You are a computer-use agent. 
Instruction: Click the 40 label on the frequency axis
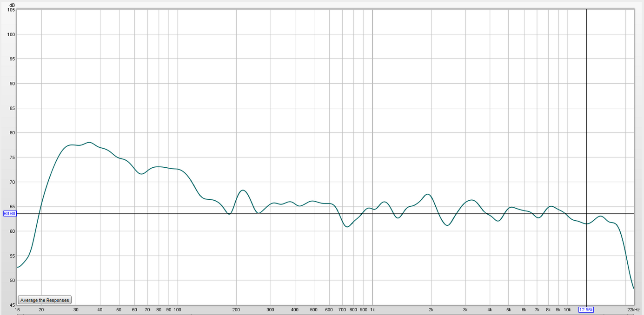[100, 309]
